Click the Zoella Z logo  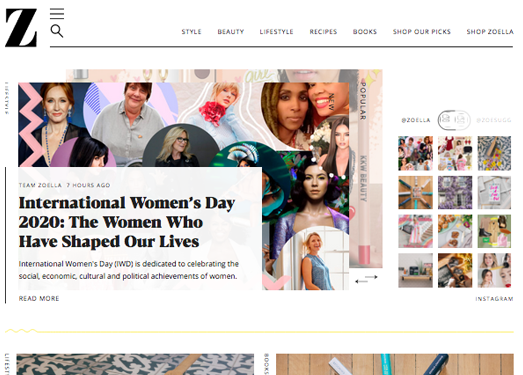pos(21,28)
